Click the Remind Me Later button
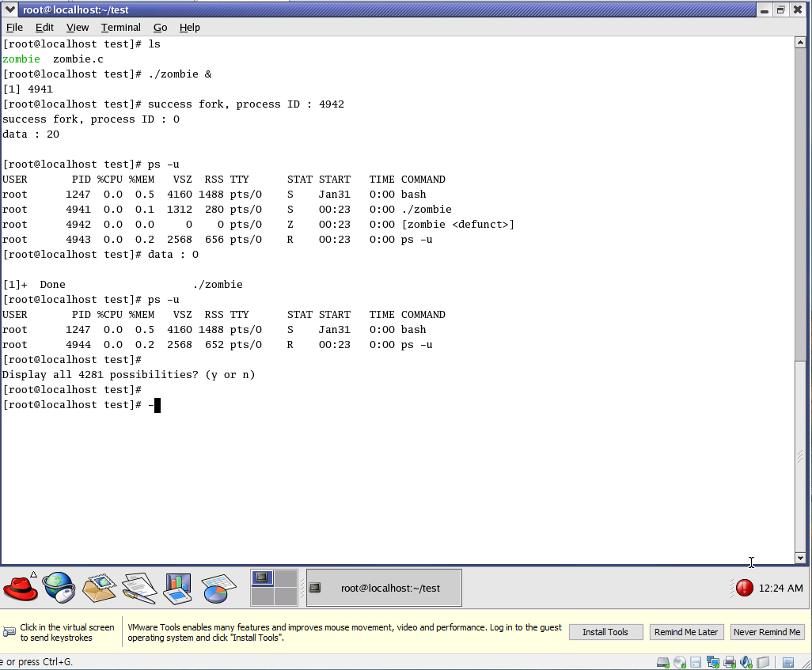812x670 pixels. (x=685, y=632)
